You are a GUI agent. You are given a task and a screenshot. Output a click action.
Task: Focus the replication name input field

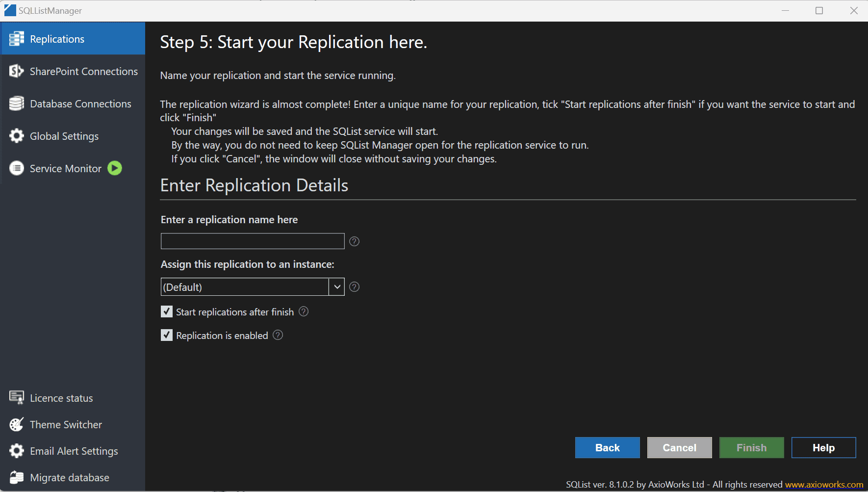(x=253, y=241)
